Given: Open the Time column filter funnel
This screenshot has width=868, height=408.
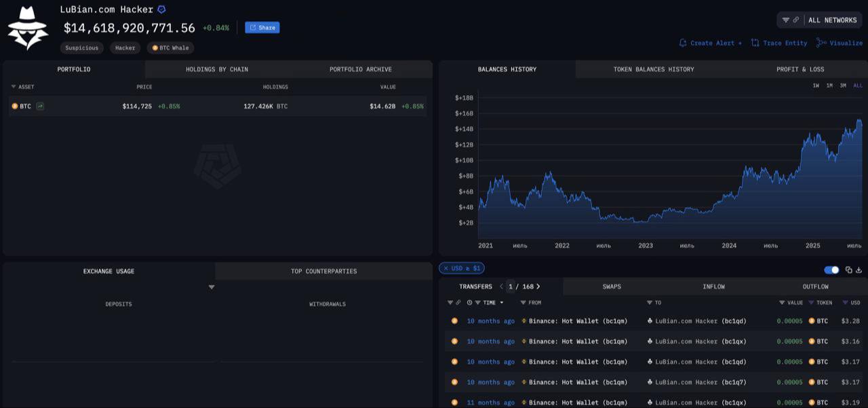Looking at the screenshot, I should point(478,303).
